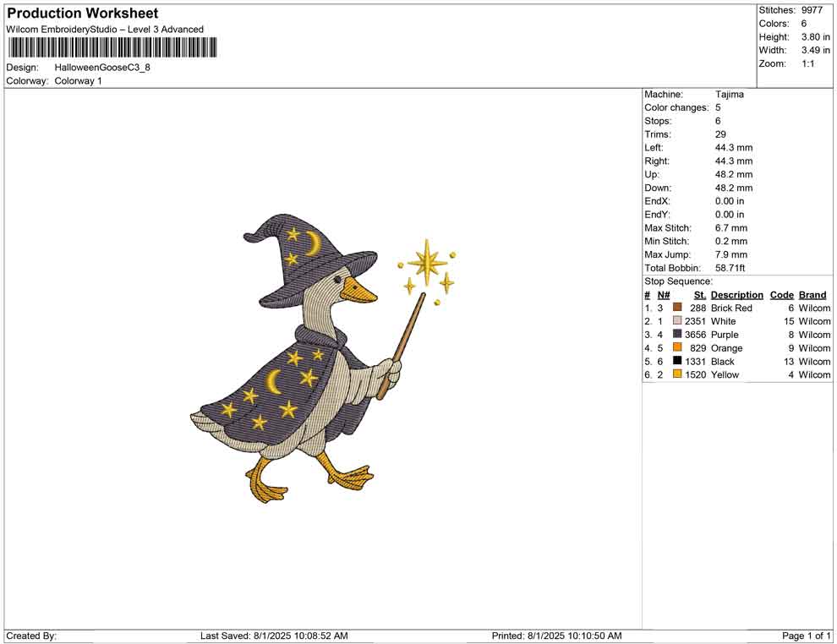The image size is (837, 644).
Task: Click the Left value '44.3 mm'
Action: point(734,148)
